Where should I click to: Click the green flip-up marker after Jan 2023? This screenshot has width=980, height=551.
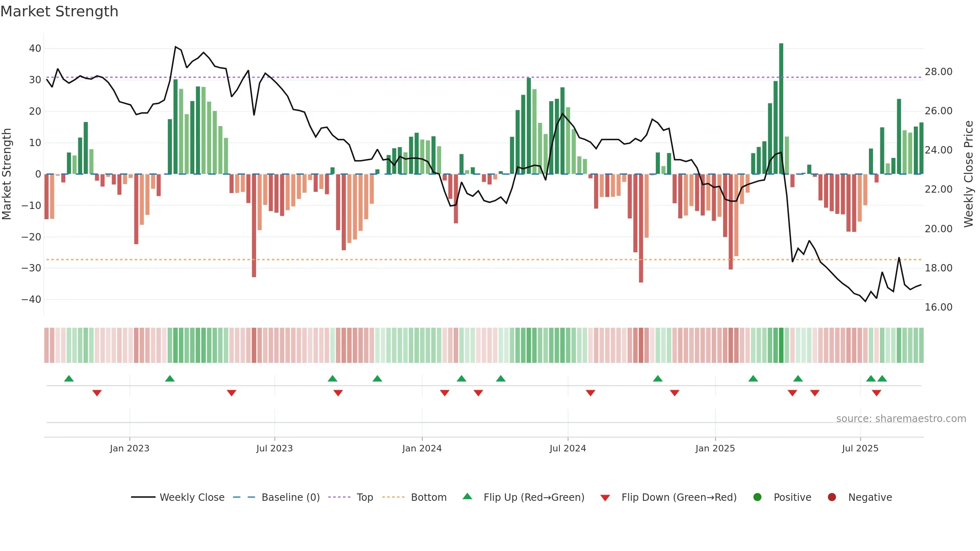[170, 378]
